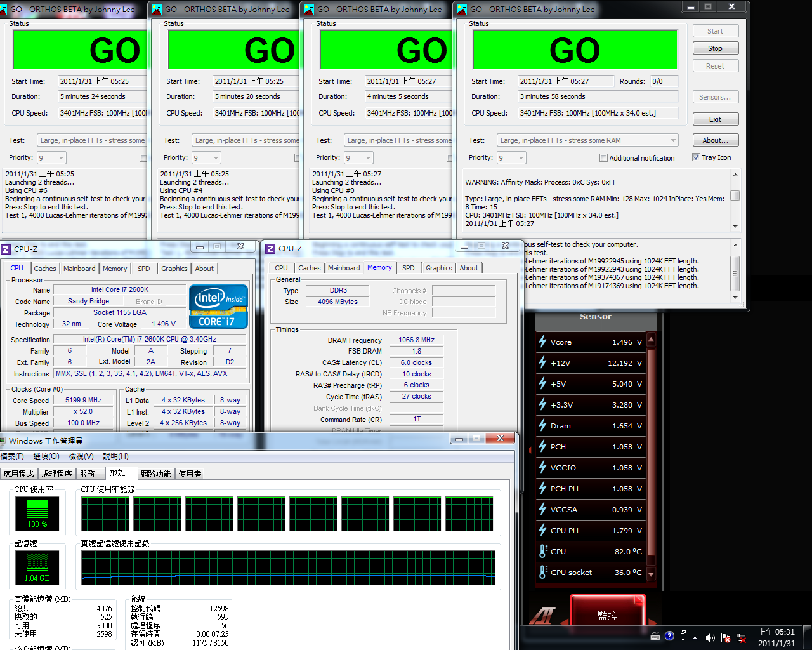Click the lightning icon beside VCCSA sensor
The image size is (812, 650).
[542, 509]
